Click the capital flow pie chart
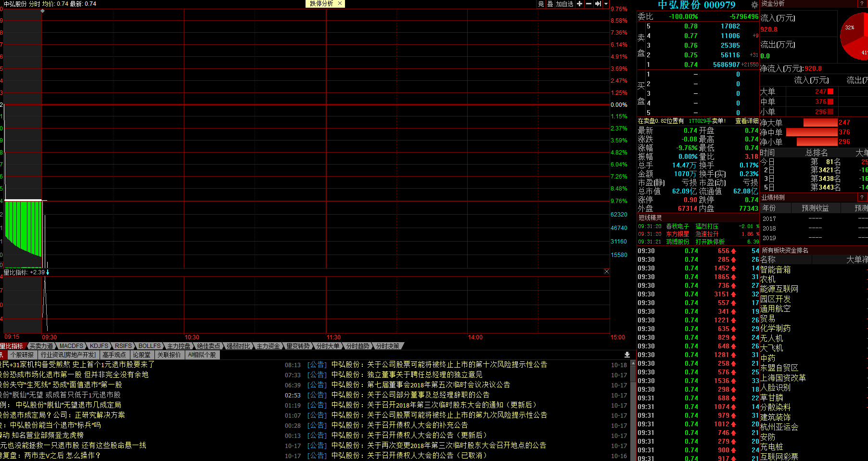Image resolution: width=868 pixels, height=461 pixels. [855, 37]
